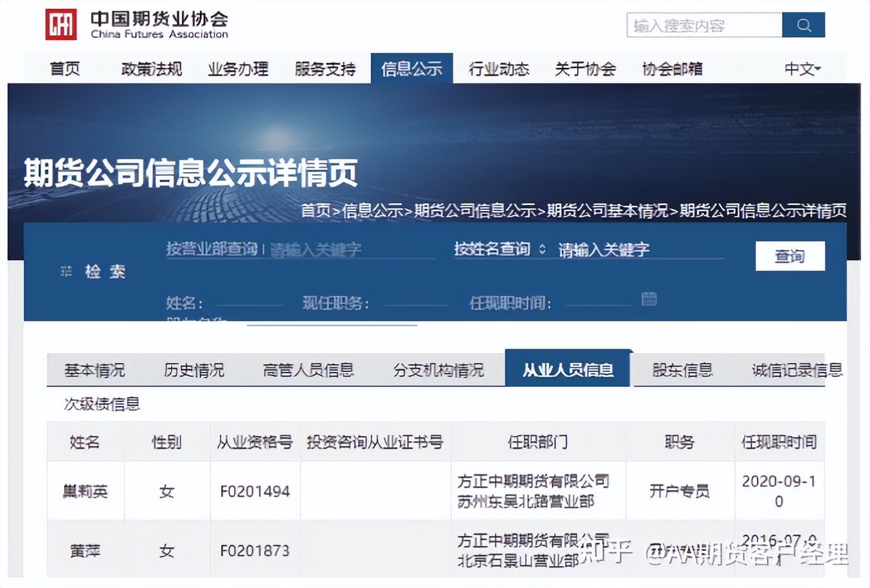The image size is (870, 588).
Task: Click the magnifier search button
Action: click(x=803, y=25)
